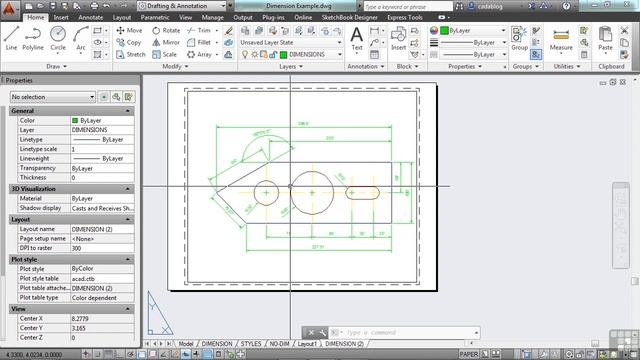The width and height of the screenshot is (640, 360).
Task: Collapse the General properties section
Action: (128, 111)
